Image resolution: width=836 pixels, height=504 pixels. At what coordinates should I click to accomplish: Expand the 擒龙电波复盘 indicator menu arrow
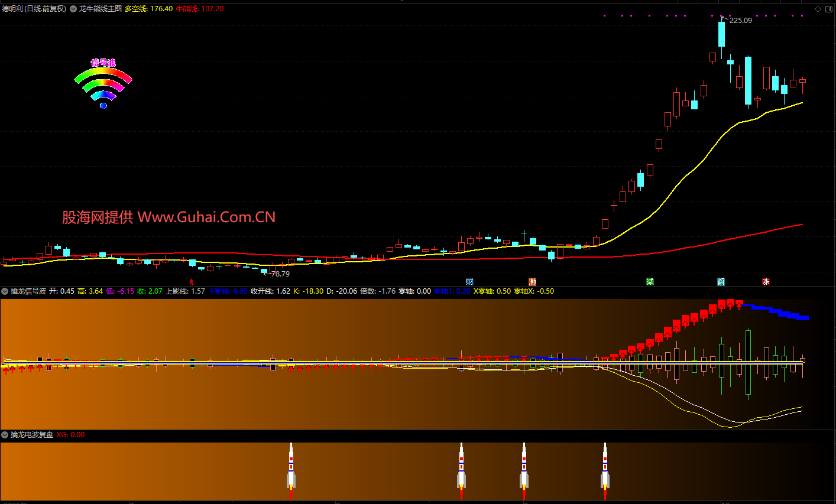click(x=5, y=435)
